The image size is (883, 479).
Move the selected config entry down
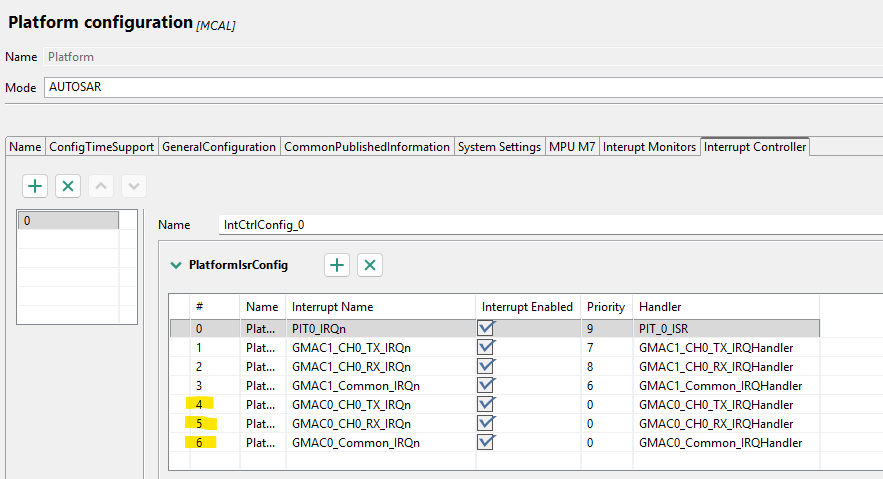pyautogui.click(x=133, y=186)
